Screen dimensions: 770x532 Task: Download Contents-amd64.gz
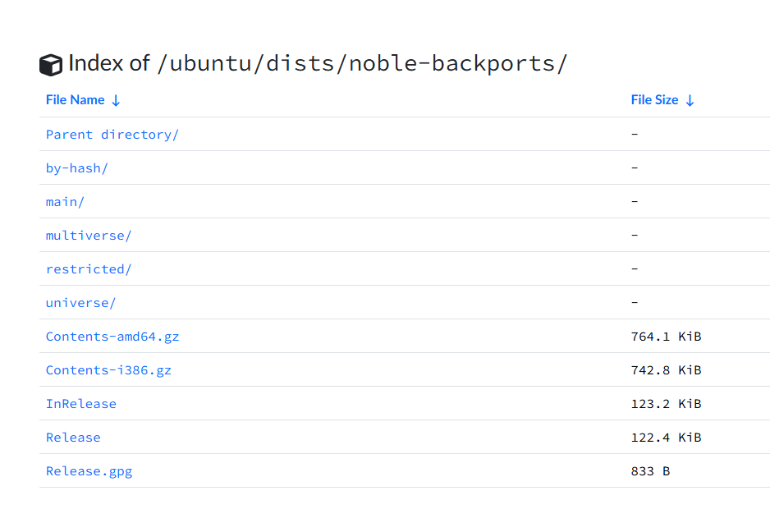112,337
